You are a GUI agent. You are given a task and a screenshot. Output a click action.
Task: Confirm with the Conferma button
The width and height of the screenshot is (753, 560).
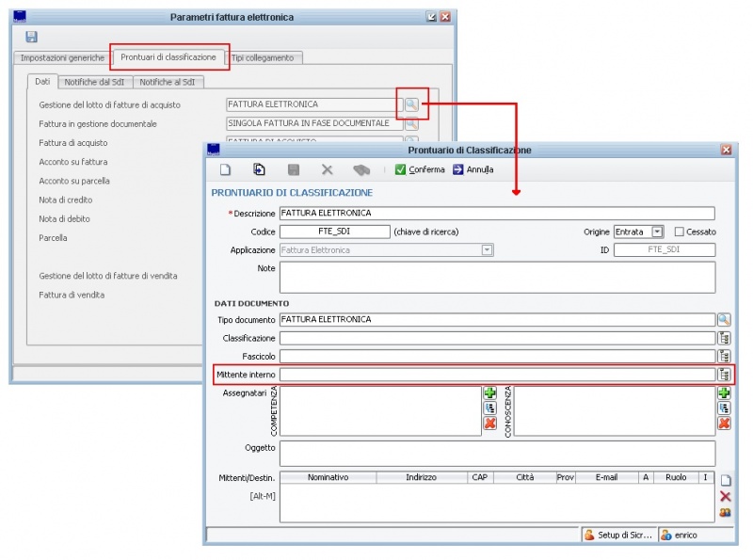pos(420,169)
